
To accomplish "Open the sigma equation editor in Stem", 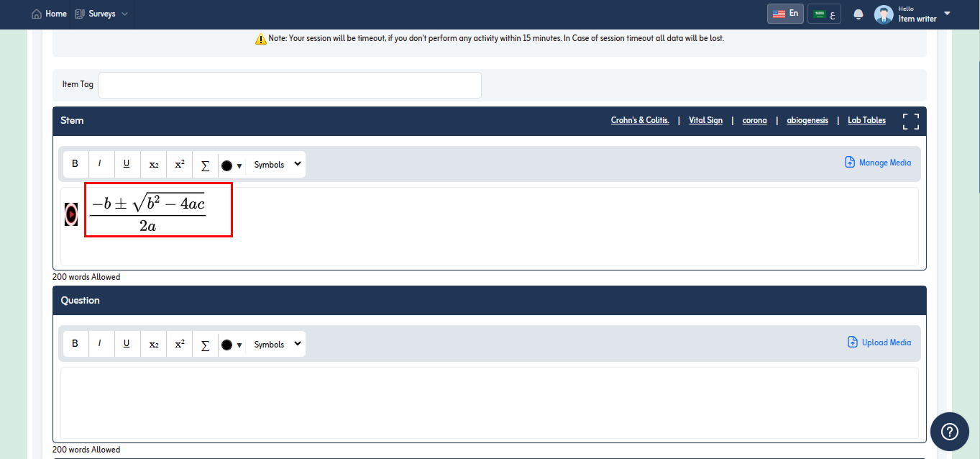I will click(205, 165).
